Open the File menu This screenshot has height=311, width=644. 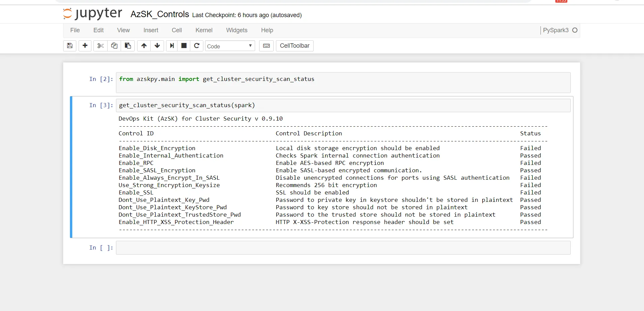click(75, 30)
